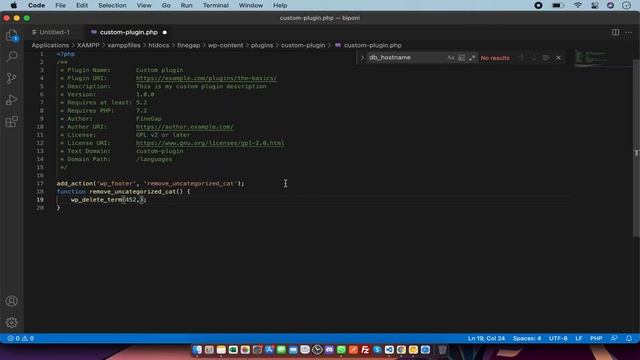640x360 pixels.
Task: Open the Source Control view
Action: (12, 78)
